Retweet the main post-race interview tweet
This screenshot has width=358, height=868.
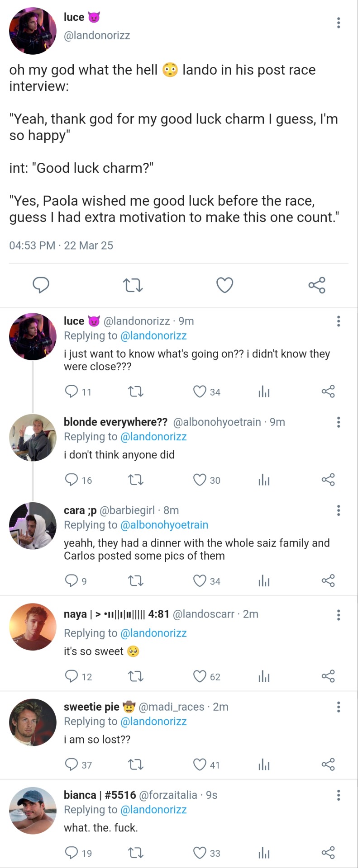[x=133, y=285]
